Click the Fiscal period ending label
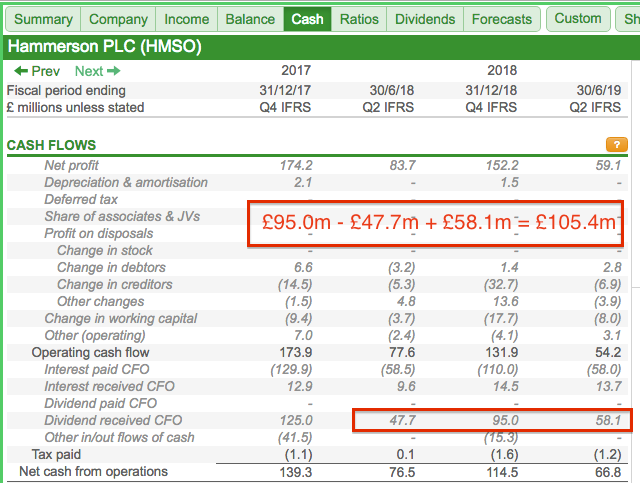The height and width of the screenshot is (483, 640). (x=66, y=90)
